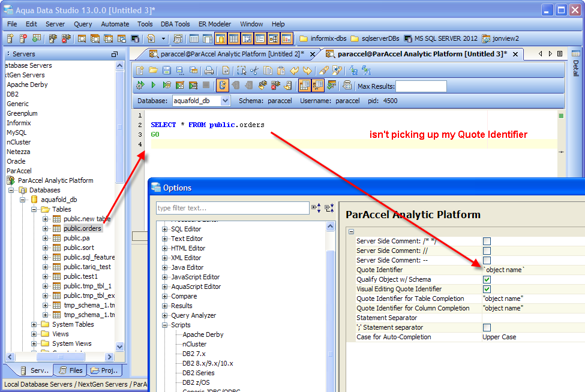Cut selection with the scissors icon
The image size is (585, 392).
(x=254, y=70)
